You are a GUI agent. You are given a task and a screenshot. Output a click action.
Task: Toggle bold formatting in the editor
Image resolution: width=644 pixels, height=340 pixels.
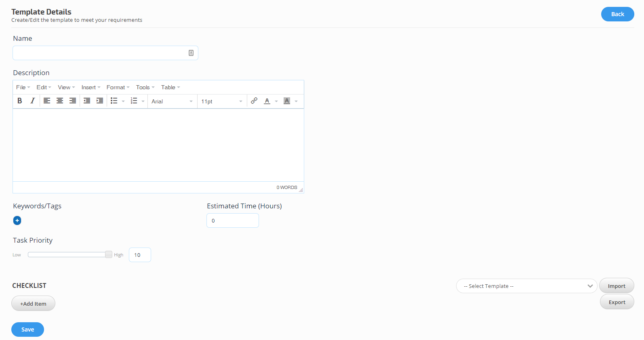pyautogui.click(x=20, y=101)
